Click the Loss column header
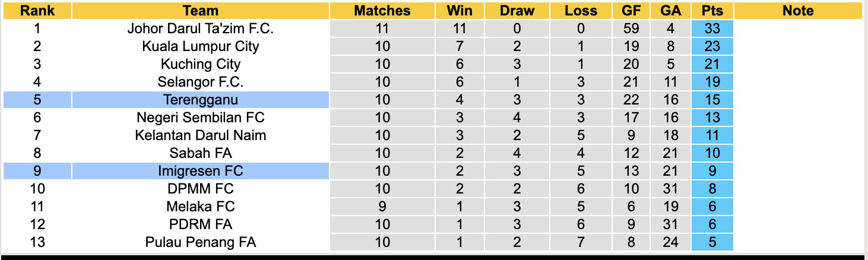Viewport: 868px width, 260px height. point(581,11)
